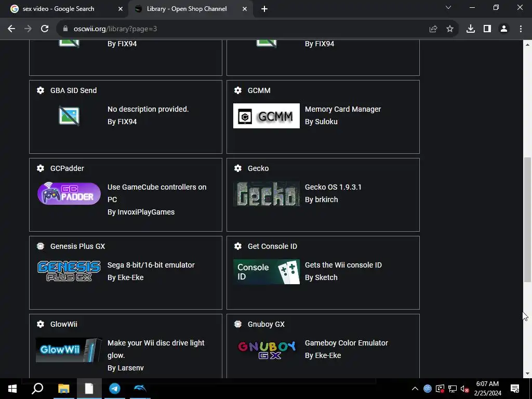The width and height of the screenshot is (532, 399).
Task: Click the 'Memory Card Manager' description text
Action: pyautogui.click(x=343, y=109)
